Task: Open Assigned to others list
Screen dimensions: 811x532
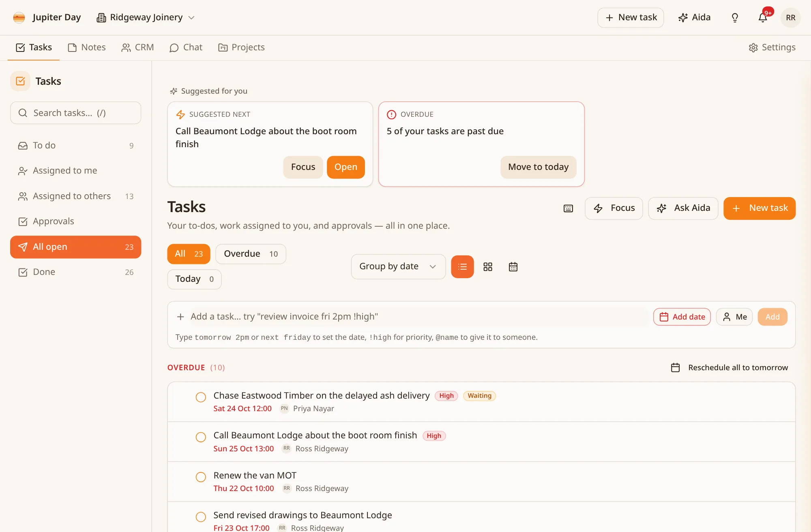Action: (x=76, y=196)
